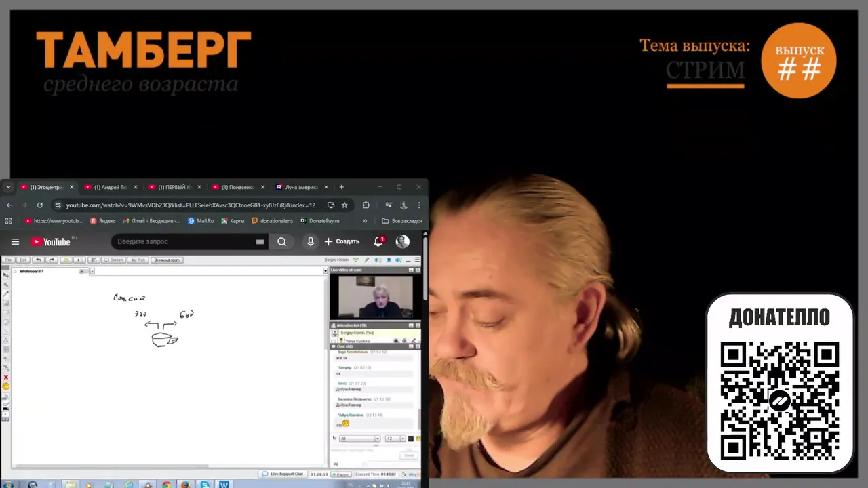The width and height of the screenshot is (868, 488).
Task: Click the upload arrow icon in whiteboard toolbar
Action: pyautogui.click(x=79, y=260)
